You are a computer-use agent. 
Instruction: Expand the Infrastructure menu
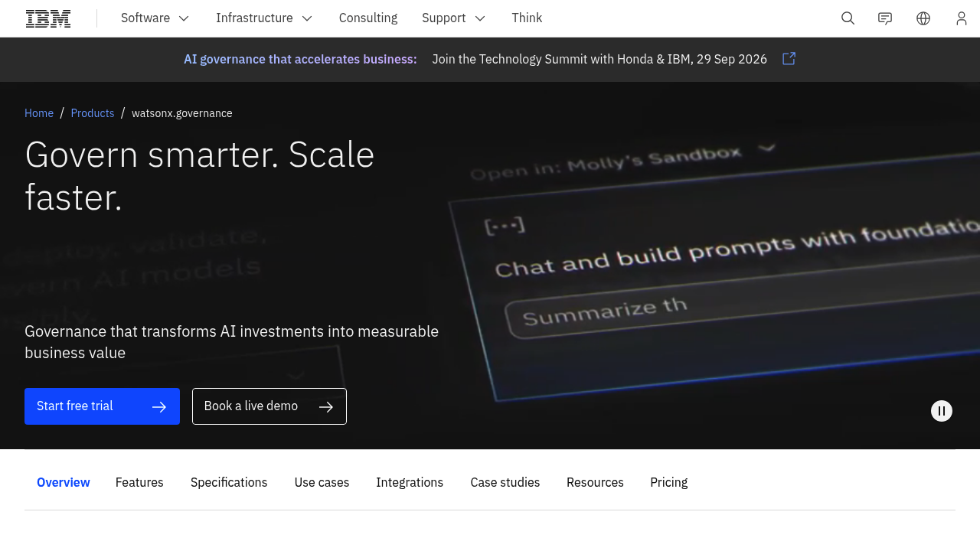point(265,18)
